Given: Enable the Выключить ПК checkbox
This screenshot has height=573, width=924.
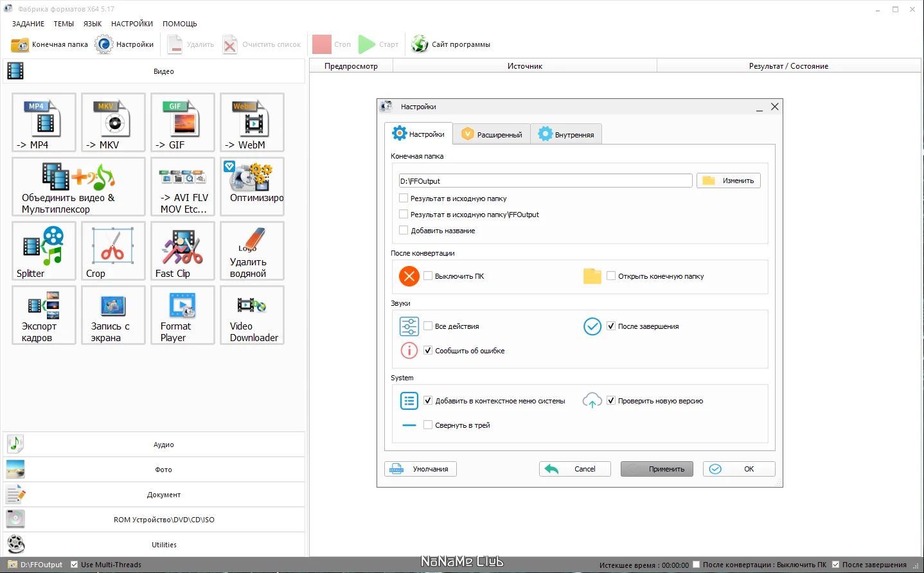Looking at the screenshot, I should click(x=428, y=276).
